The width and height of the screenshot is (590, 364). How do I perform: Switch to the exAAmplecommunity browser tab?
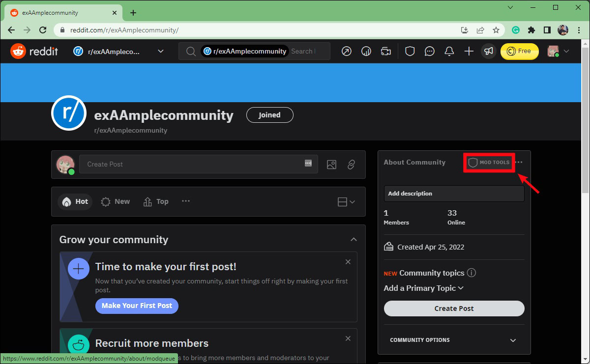(59, 12)
